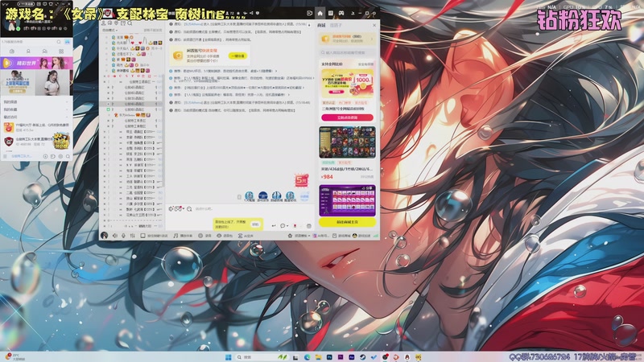Open the audio mixer sliders icon in bottom bar

point(132,236)
